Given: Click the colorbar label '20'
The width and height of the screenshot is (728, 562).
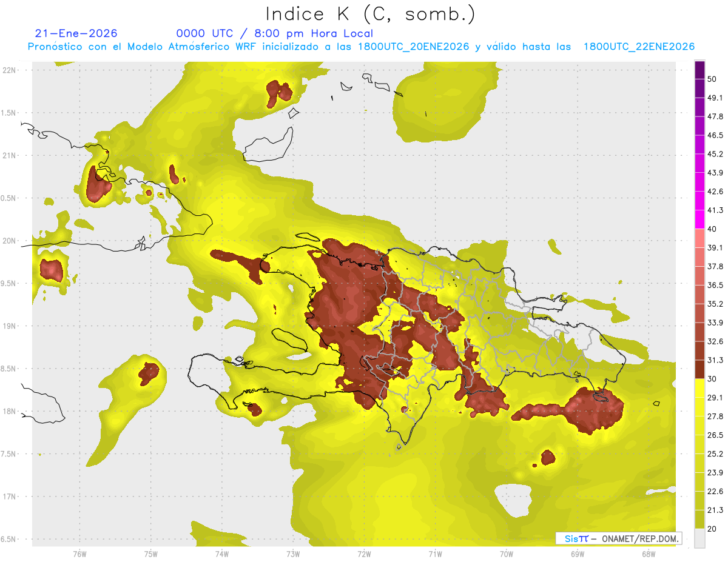Looking at the screenshot, I should point(712,529).
